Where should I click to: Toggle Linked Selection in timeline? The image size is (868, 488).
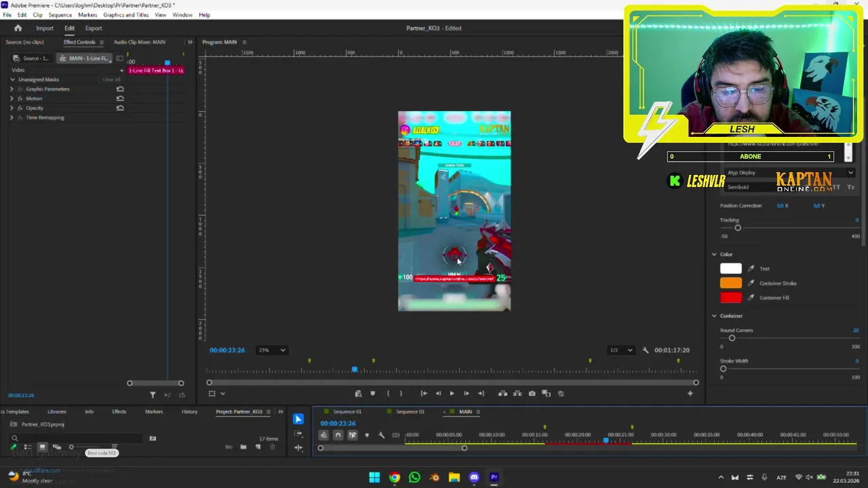click(x=352, y=435)
